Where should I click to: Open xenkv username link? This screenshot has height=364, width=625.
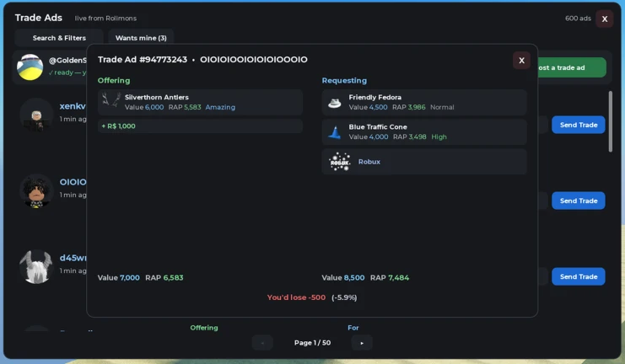click(73, 106)
